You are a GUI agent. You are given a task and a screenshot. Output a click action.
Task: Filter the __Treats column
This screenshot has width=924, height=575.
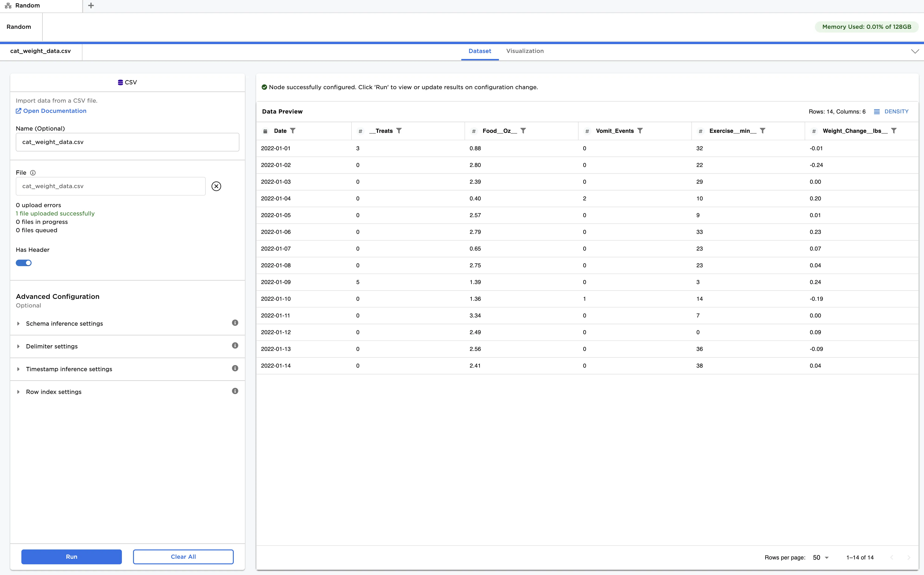click(399, 131)
